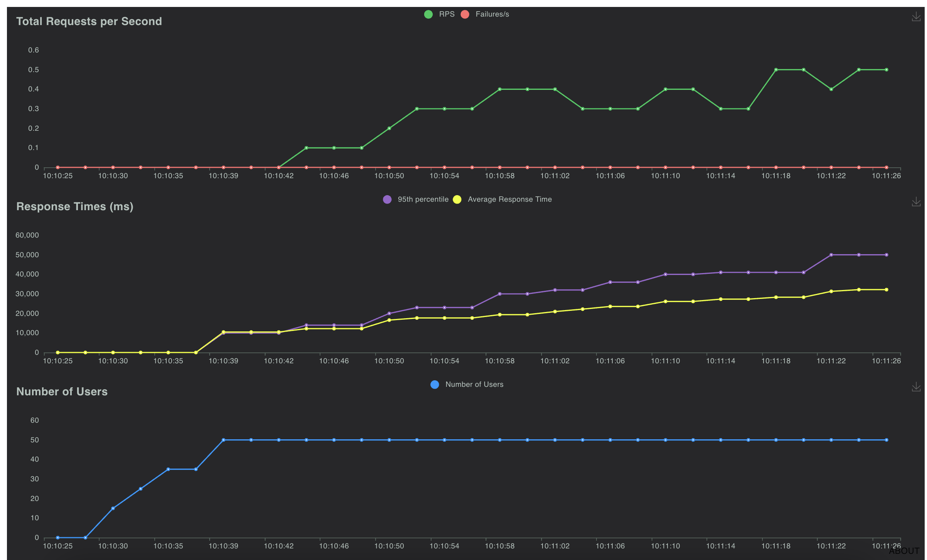Viewport: 927px width, 560px height.
Task: Click the purple 95th percentile legend dot
Action: click(x=387, y=199)
